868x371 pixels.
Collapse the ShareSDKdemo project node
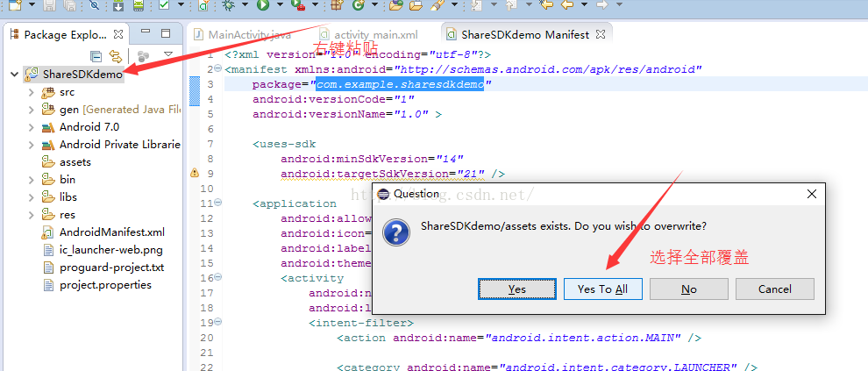tap(14, 75)
